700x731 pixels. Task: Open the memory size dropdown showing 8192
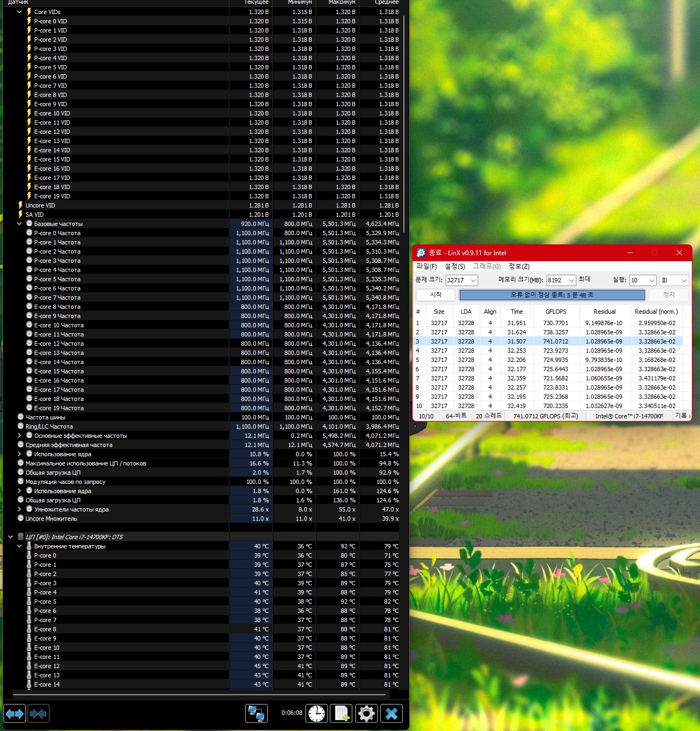571,280
